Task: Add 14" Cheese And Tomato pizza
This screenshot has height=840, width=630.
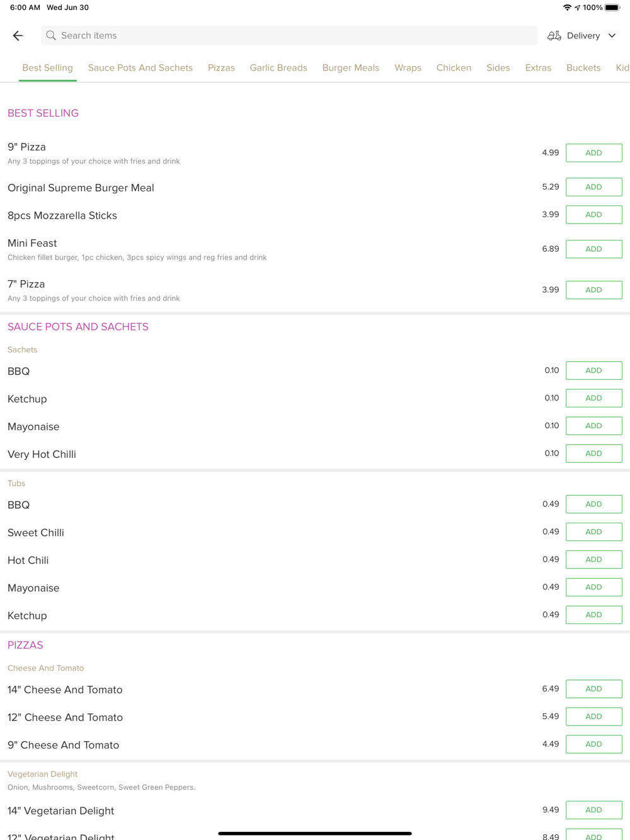Action: [593, 689]
